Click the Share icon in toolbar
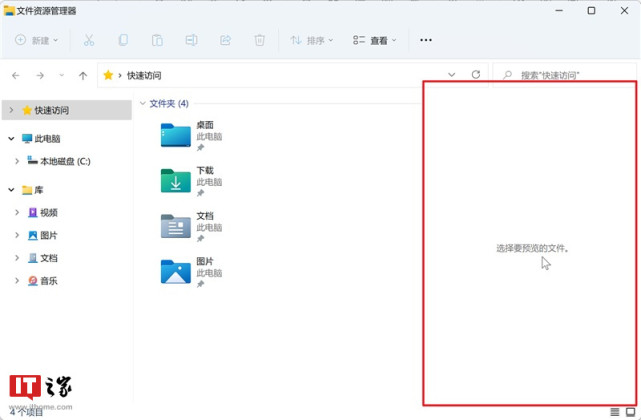The height and width of the screenshot is (420, 641). pos(225,40)
